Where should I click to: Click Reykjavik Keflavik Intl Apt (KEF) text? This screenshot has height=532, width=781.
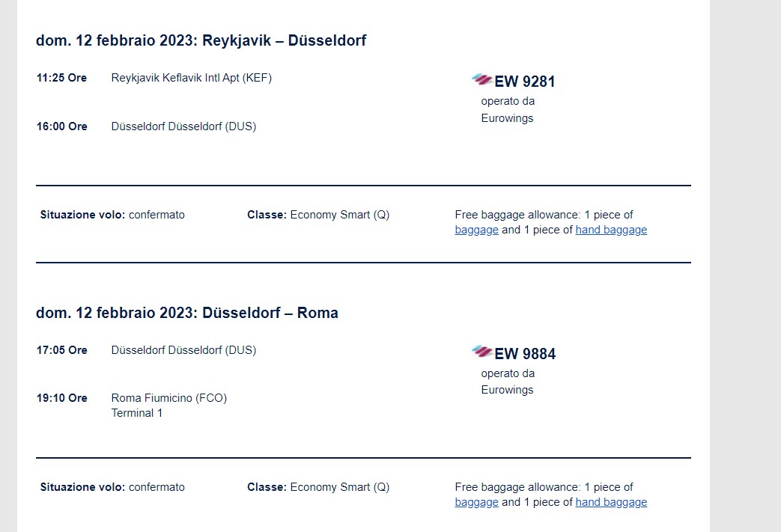[x=191, y=78]
